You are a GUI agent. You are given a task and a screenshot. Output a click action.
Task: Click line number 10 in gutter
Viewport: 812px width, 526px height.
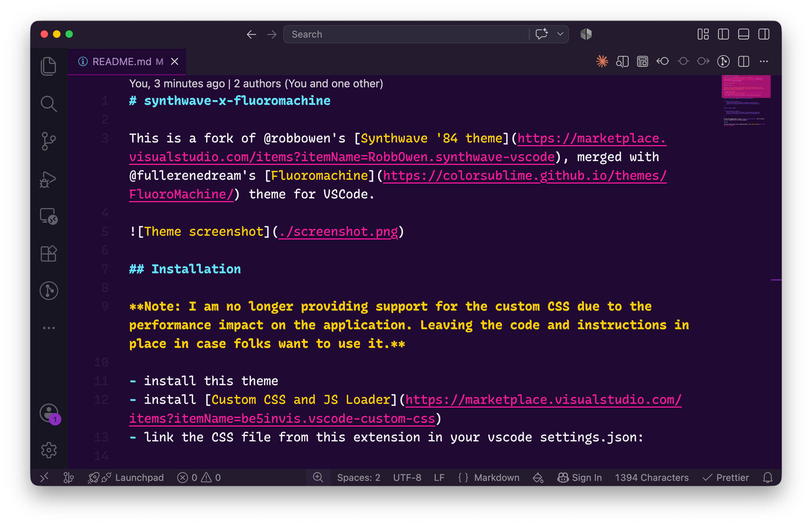pos(101,362)
